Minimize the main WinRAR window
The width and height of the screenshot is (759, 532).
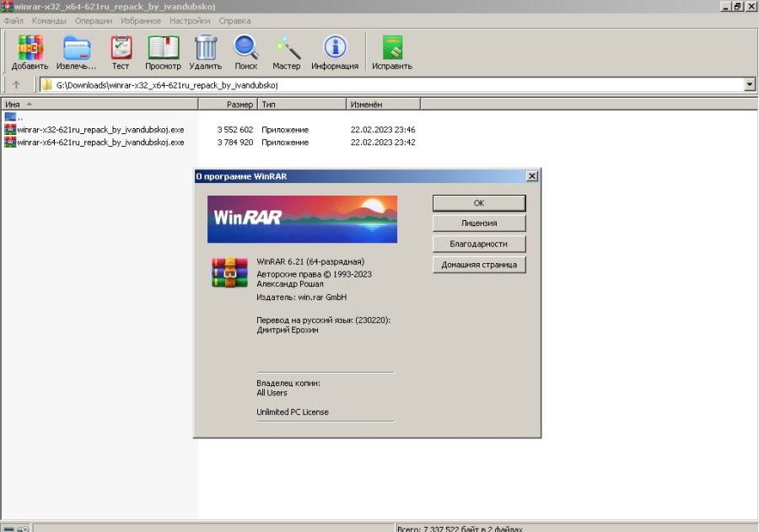725,6
